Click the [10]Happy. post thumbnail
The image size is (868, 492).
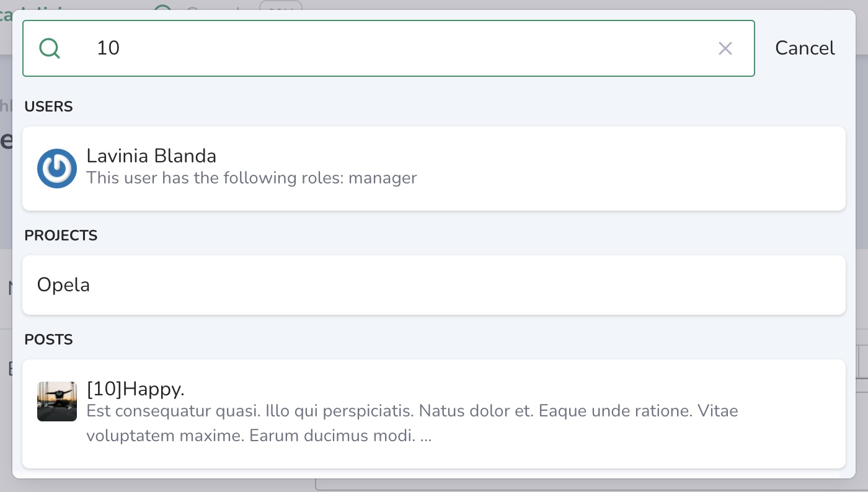pyautogui.click(x=57, y=402)
